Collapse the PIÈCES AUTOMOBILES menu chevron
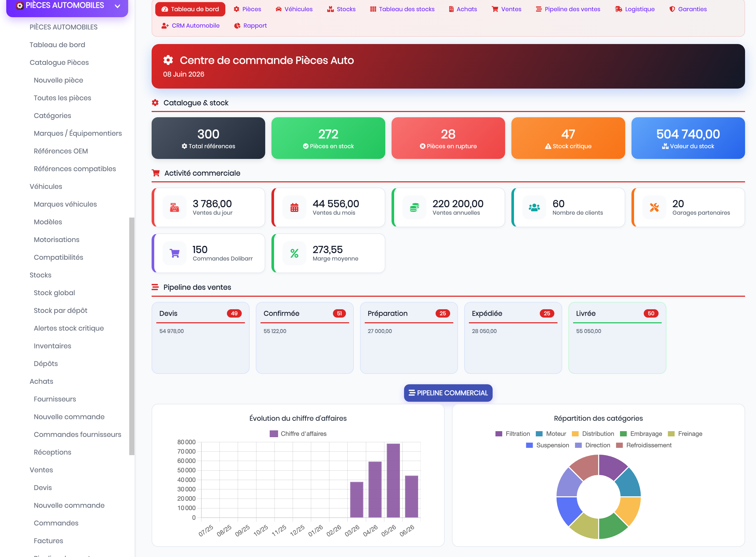Image resolution: width=756 pixels, height=557 pixels. [117, 6]
